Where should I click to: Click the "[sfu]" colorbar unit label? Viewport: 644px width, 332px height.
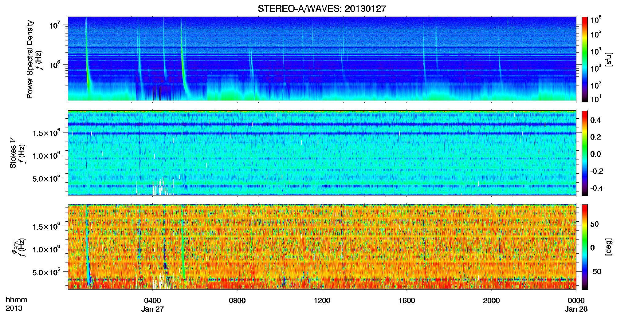pyautogui.click(x=609, y=59)
